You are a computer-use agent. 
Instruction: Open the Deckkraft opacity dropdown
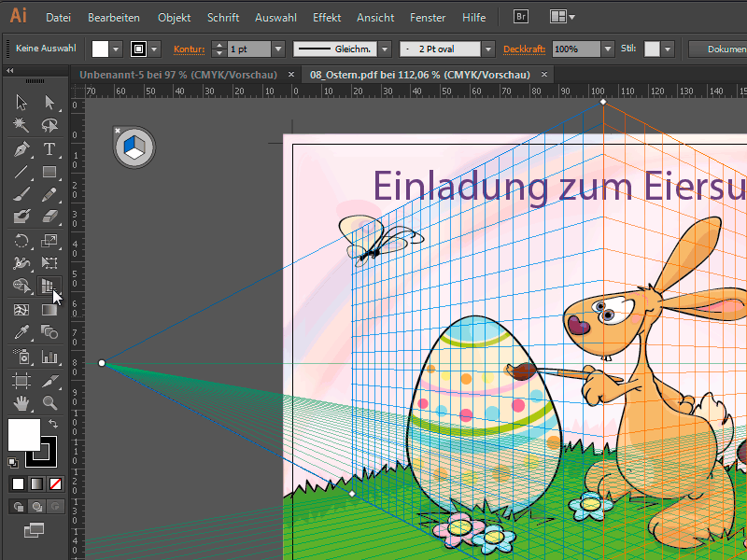pyautogui.click(x=607, y=49)
